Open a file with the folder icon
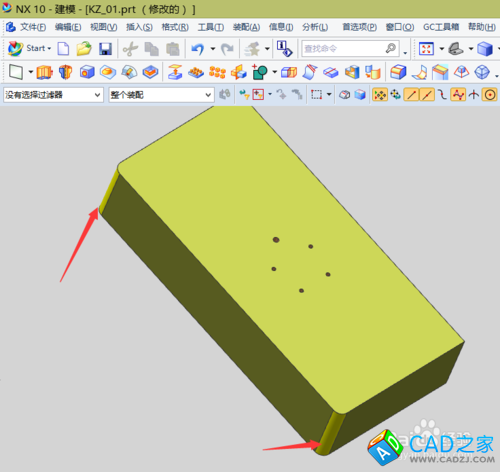Image resolution: width=500 pixels, height=472 pixels. coord(84,49)
